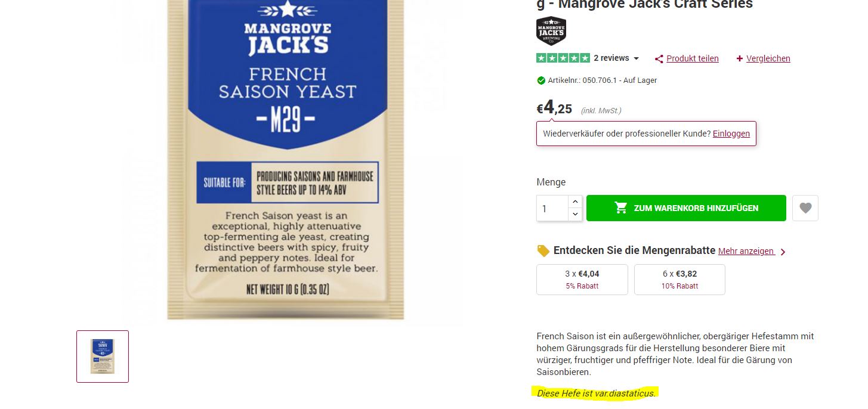Click the Vergleichen link

click(768, 58)
